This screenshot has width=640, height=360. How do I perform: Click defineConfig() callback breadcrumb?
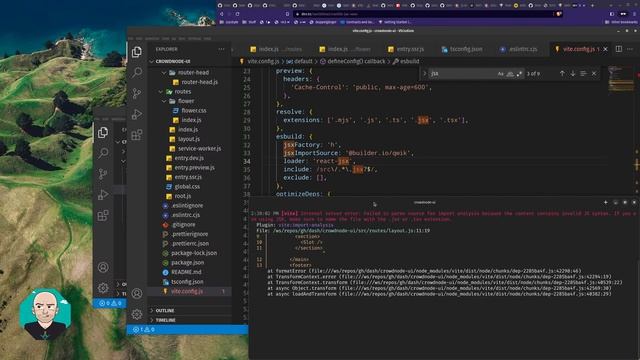coord(356,61)
